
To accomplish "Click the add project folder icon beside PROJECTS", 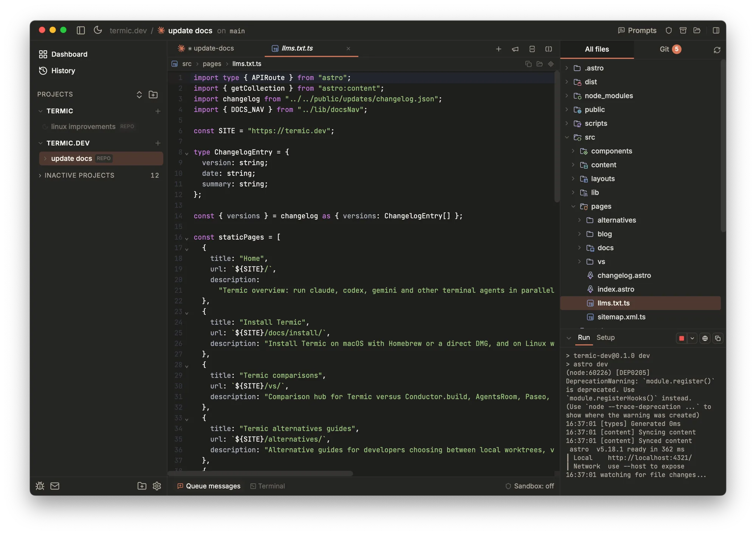I will 153,95.
